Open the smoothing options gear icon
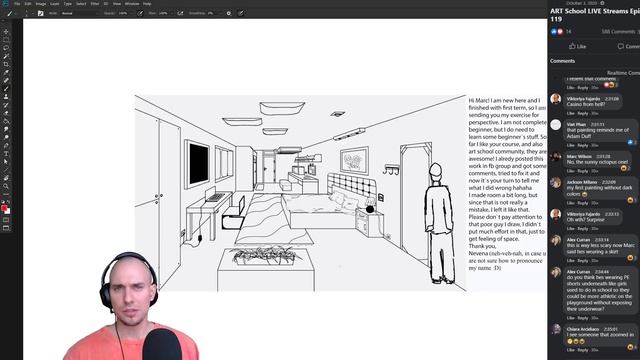This screenshot has height=360, width=640. coord(229,13)
